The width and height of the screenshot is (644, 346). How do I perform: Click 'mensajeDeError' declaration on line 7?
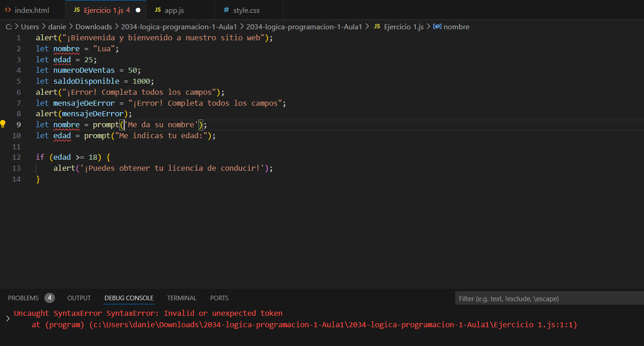[84, 103]
